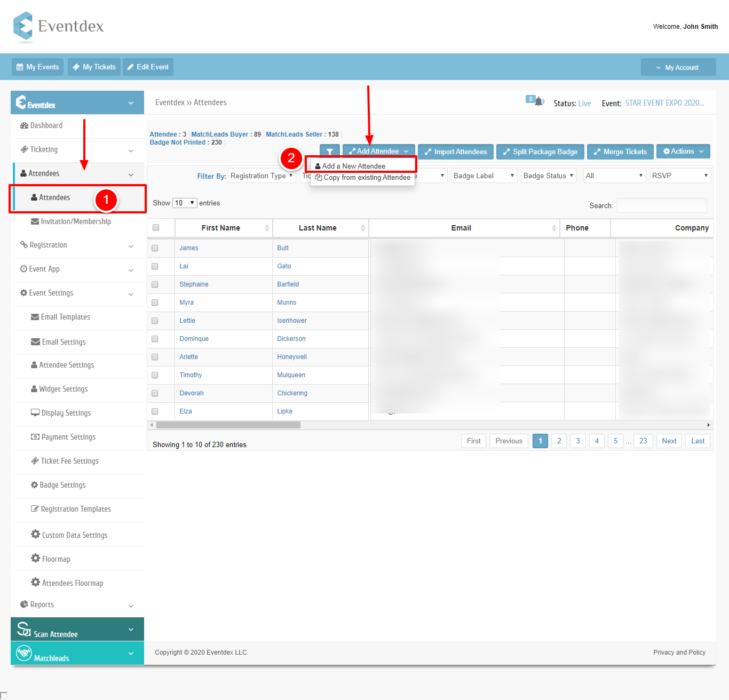This screenshot has width=729, height=700.
Task: Focus the Search input field
Action: point(662,205)
